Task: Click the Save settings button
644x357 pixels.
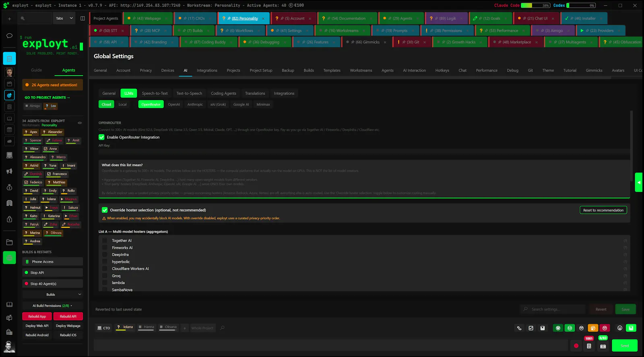Action: click(625, 309)
